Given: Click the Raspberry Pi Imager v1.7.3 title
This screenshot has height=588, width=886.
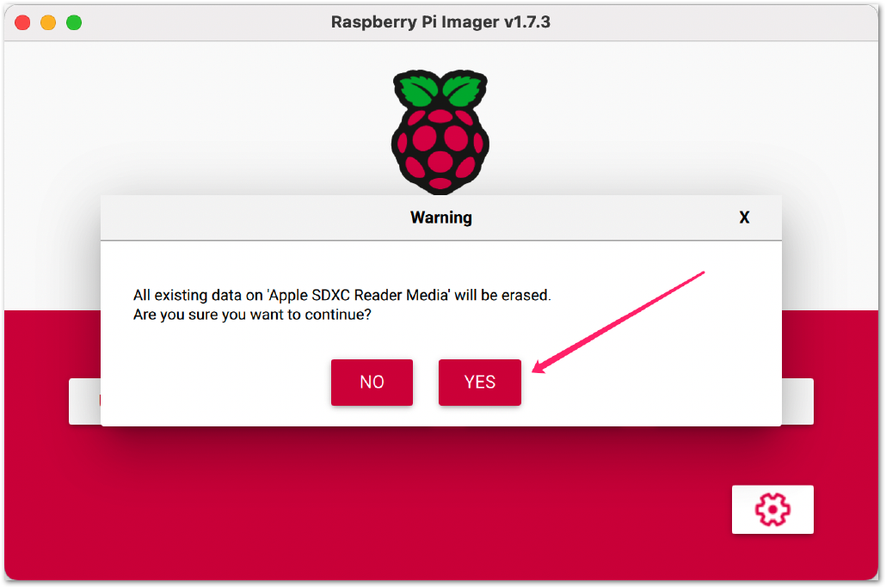Looking at the screenshot, I should 440,22.
